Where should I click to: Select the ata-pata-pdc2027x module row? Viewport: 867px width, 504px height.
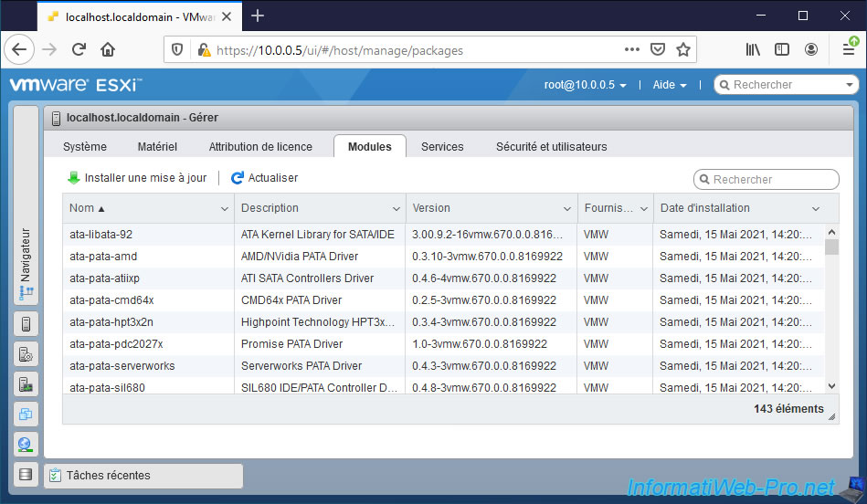point(443,343)
